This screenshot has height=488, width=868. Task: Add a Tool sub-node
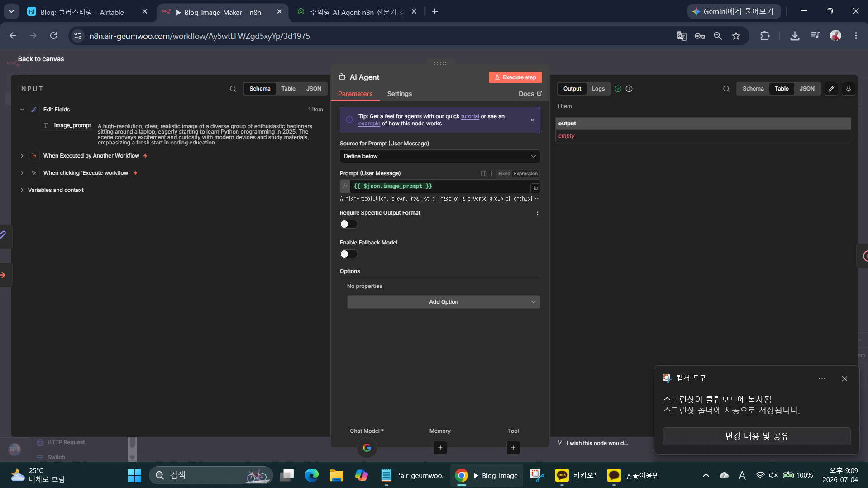513,448
